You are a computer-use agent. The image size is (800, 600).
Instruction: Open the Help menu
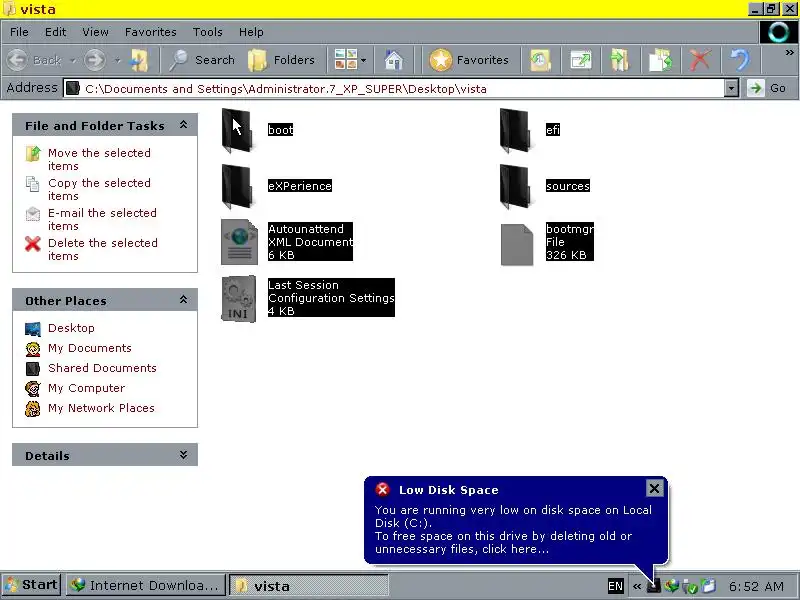click(x=251, y=32)
